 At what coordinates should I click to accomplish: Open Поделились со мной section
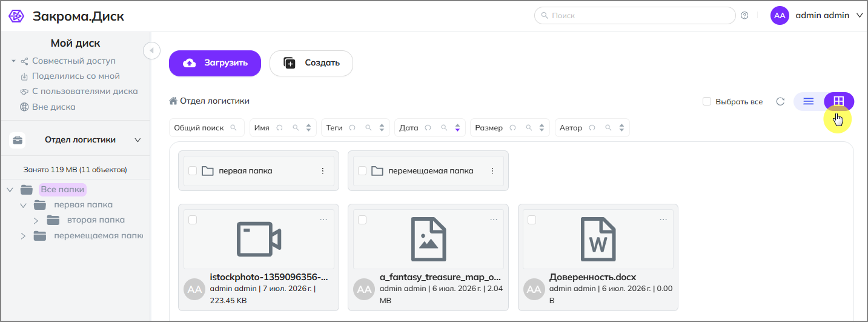pos(76,76)
